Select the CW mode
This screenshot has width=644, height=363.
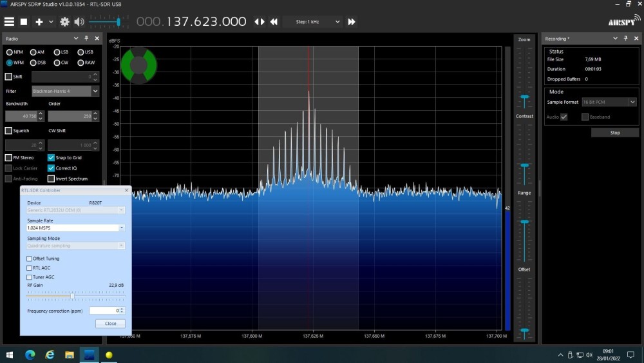tap(57, 63)
